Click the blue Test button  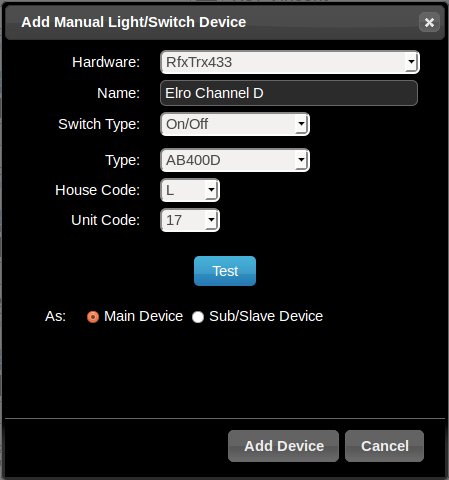[225, 271]
